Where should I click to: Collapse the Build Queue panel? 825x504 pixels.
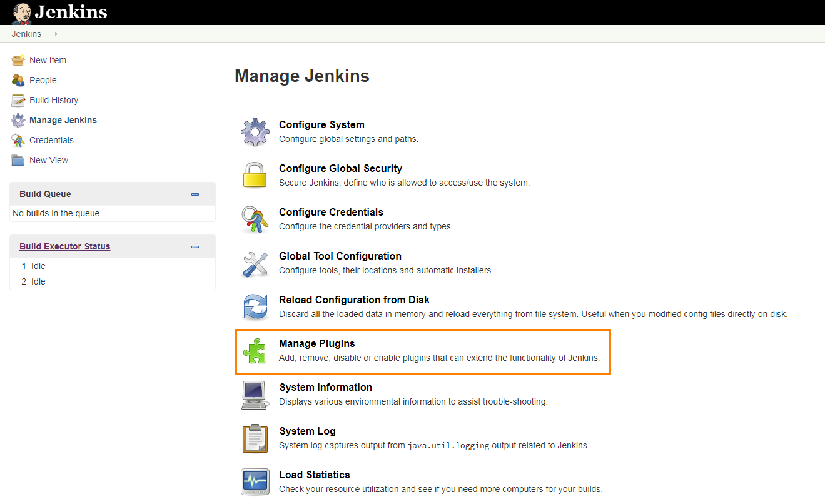pos(195,194)
